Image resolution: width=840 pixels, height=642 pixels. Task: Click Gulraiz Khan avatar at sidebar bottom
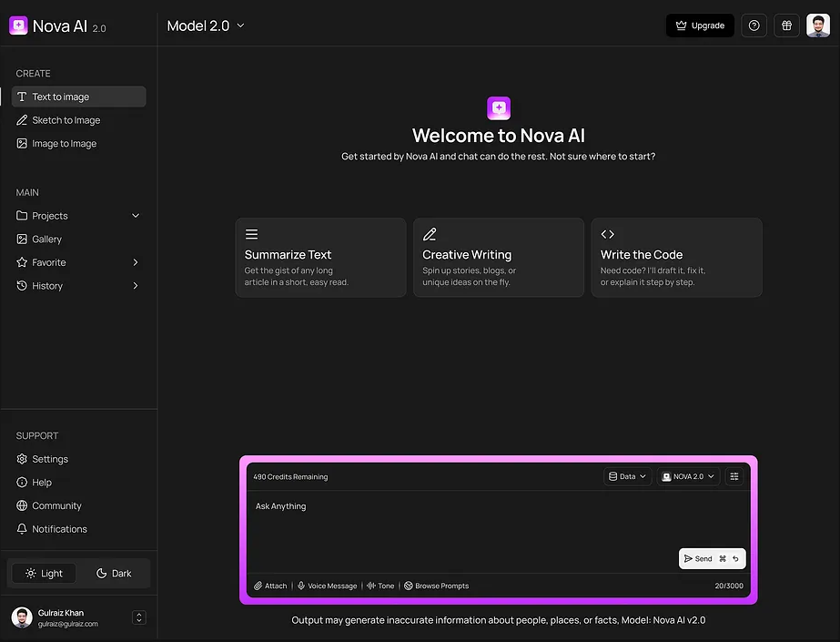[22, 618]
